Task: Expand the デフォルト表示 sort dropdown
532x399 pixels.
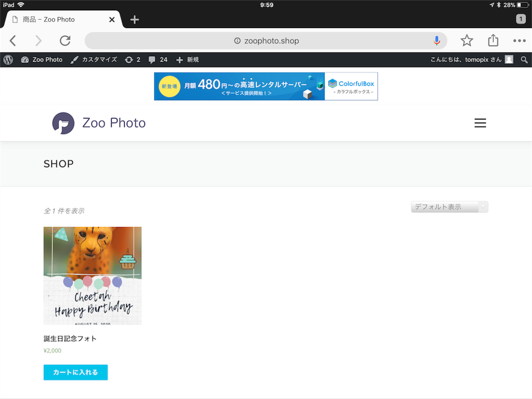Action: pos(449,207)
